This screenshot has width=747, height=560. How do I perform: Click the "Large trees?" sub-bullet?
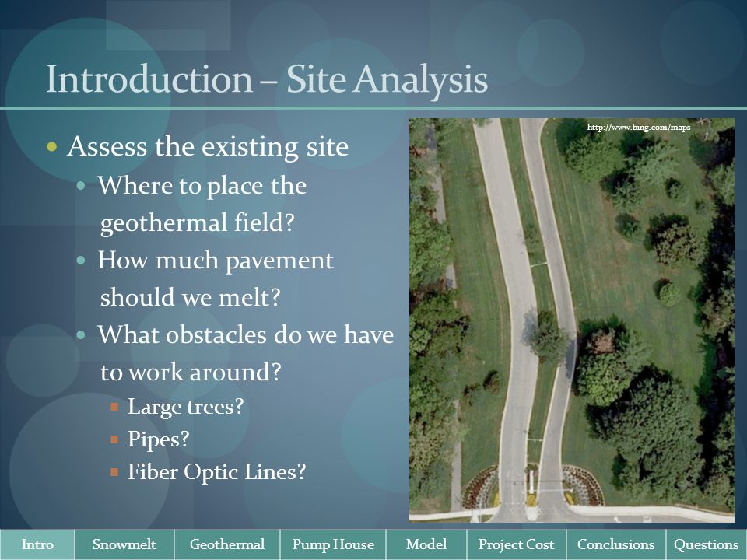point(186,407)
